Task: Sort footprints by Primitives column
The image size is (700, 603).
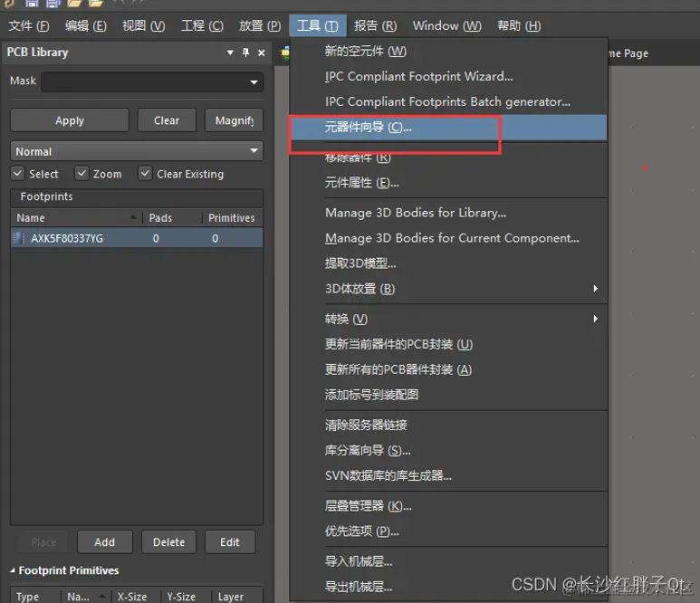Action: pyautogui.click(x=232, y=218)
